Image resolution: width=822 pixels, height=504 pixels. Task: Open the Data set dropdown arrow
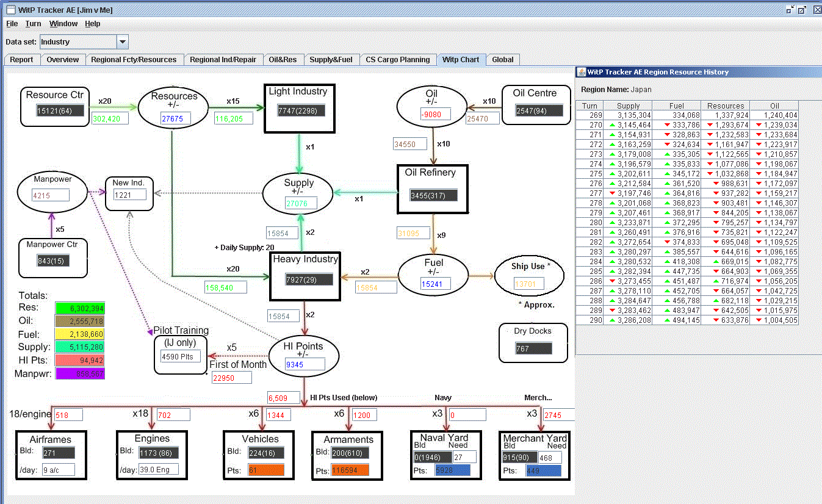[123, 42]
